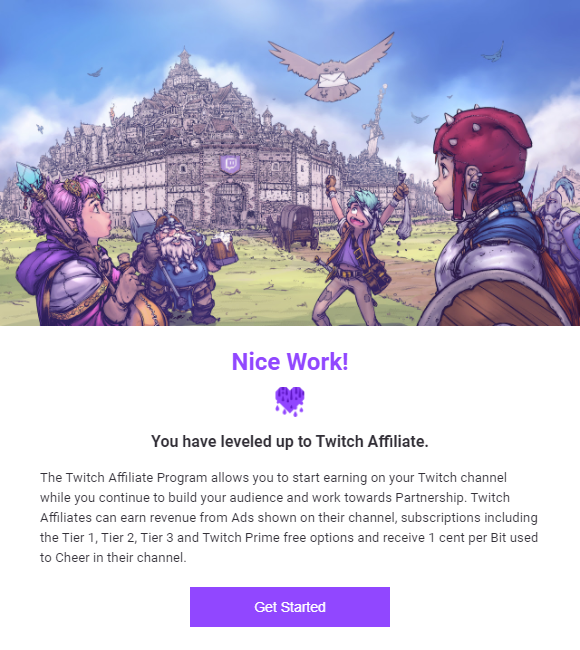
Task: Click the owl carrying an envelope
Action: [331, 69]
